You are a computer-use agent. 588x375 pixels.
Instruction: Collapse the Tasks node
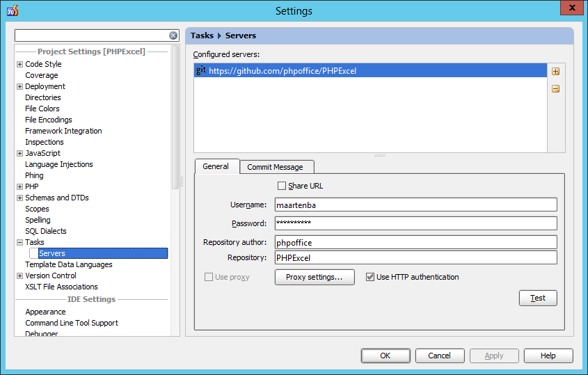20,242
